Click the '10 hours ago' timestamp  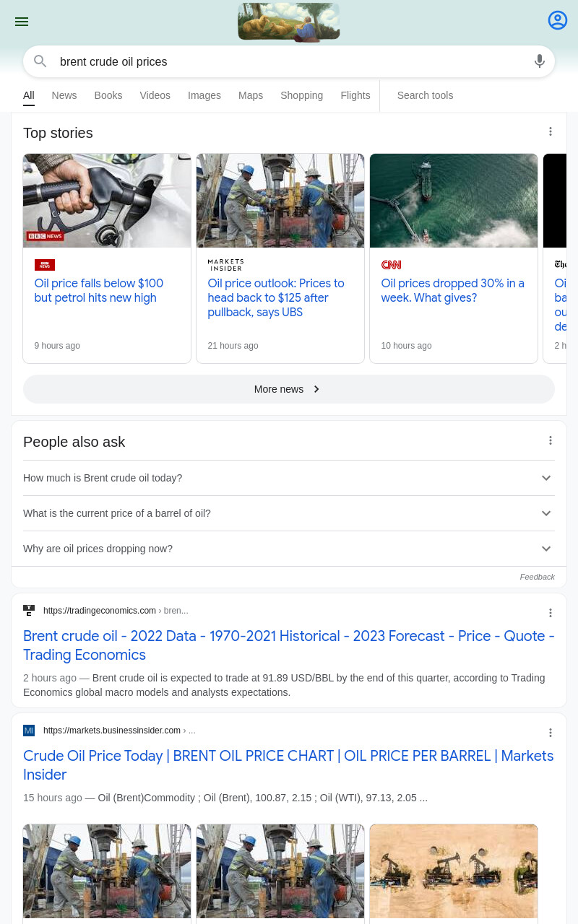pyautogui.click(x=406, y=346)
